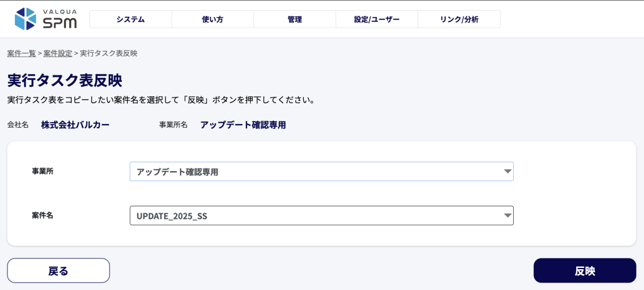Open the 管理 menu

pos(295,20)
